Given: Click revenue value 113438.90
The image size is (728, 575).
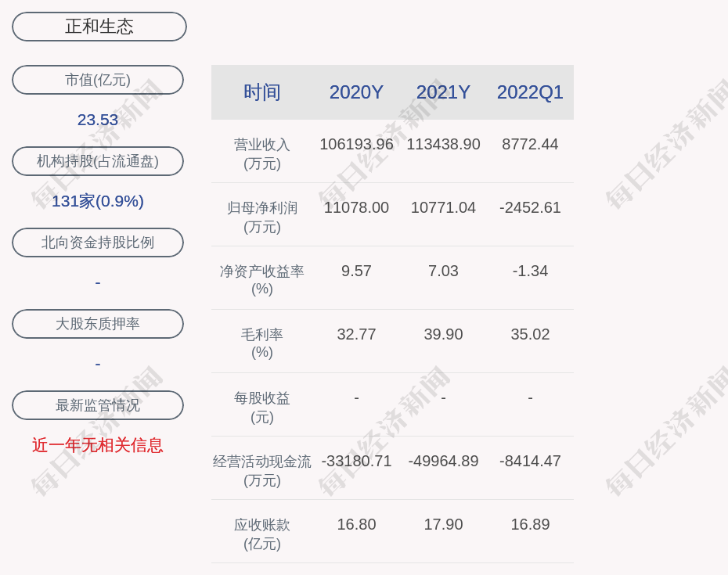Looking at the screenshot, I should [443, 144].
